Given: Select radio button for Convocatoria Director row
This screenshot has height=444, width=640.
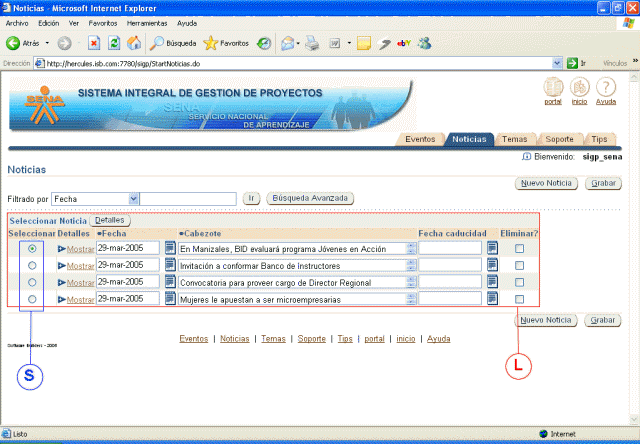Looking at the screenshot, I should point(32,282).
